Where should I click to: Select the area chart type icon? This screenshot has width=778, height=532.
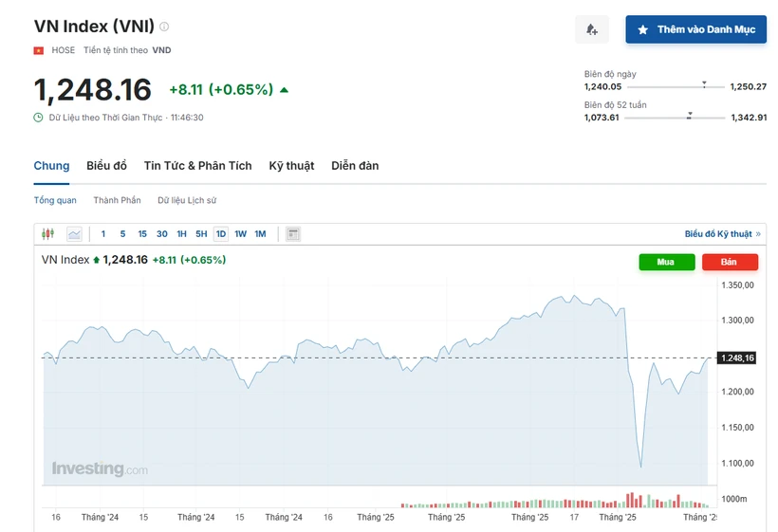pyautogui.click(x=74, y=233)
